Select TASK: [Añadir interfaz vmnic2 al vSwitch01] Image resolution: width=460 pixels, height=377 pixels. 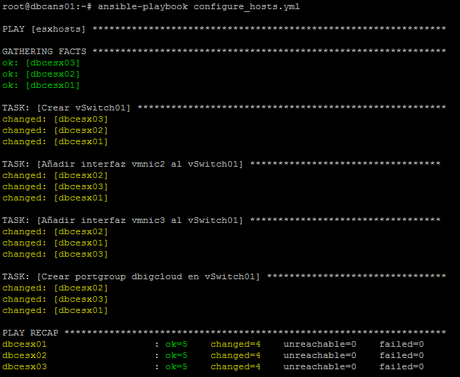tap(221, 164)
